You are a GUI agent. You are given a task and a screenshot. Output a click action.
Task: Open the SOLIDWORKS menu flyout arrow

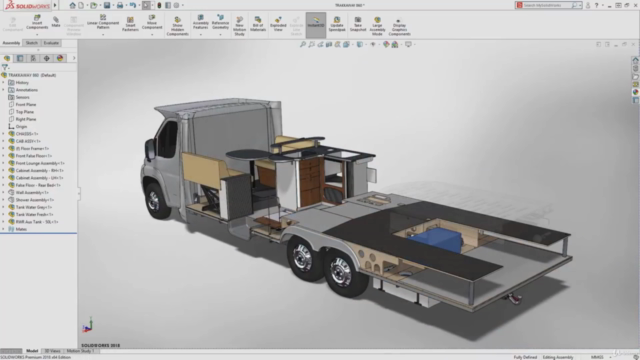tap(55, 5)
